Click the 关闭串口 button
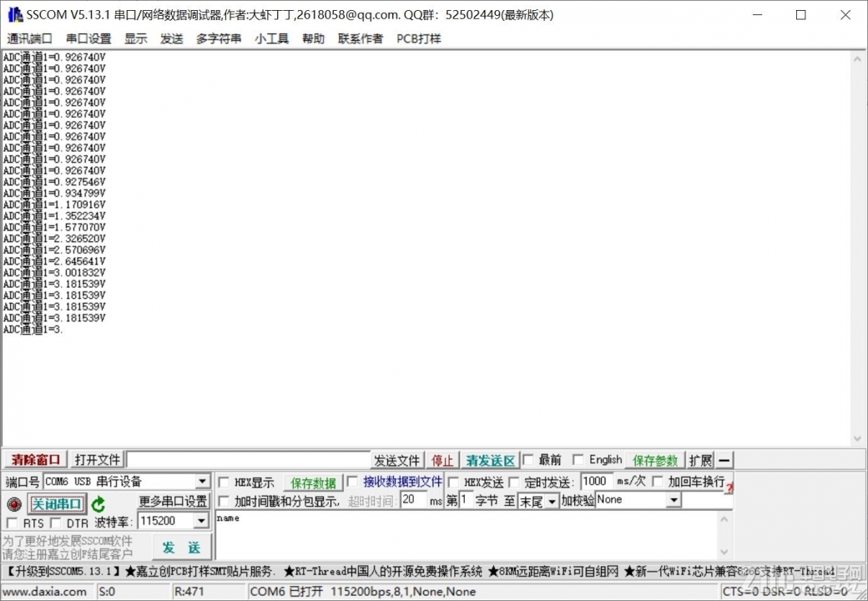Screen dimensions: 868x601 click(57, 504)
